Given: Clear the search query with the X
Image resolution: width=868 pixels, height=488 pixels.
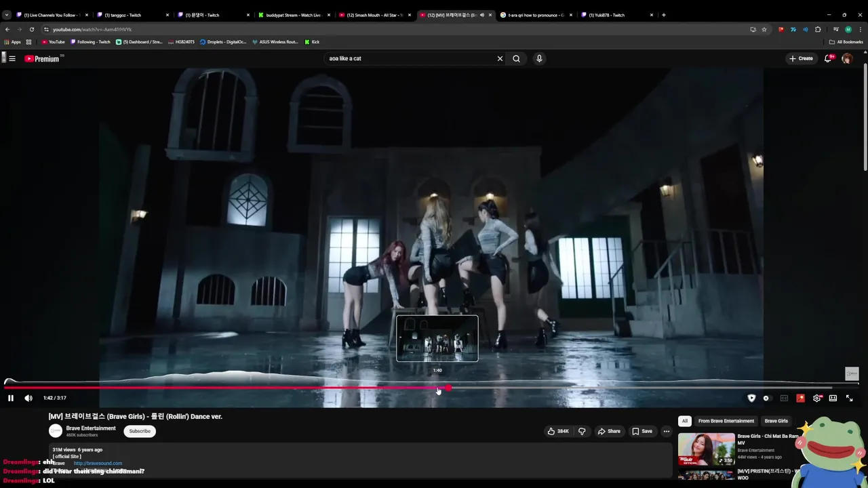Looking at the screenshot, I should [500, 58].
